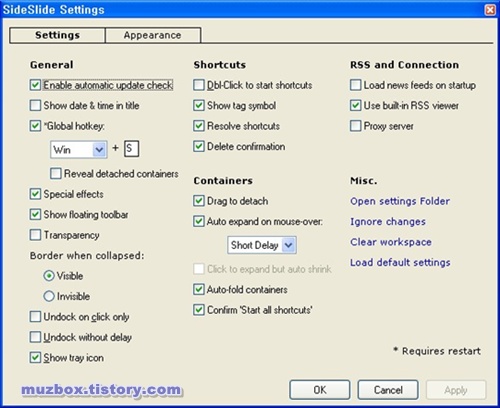The height and width of the screenshot is (408, 500).
Task: Select the Settings tab
Action: 58,35
